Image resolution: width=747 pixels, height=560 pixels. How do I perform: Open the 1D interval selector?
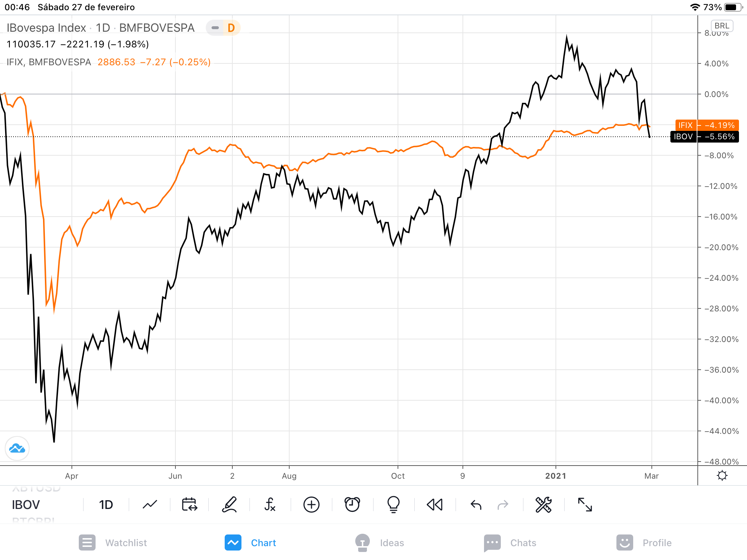[106, 505]
